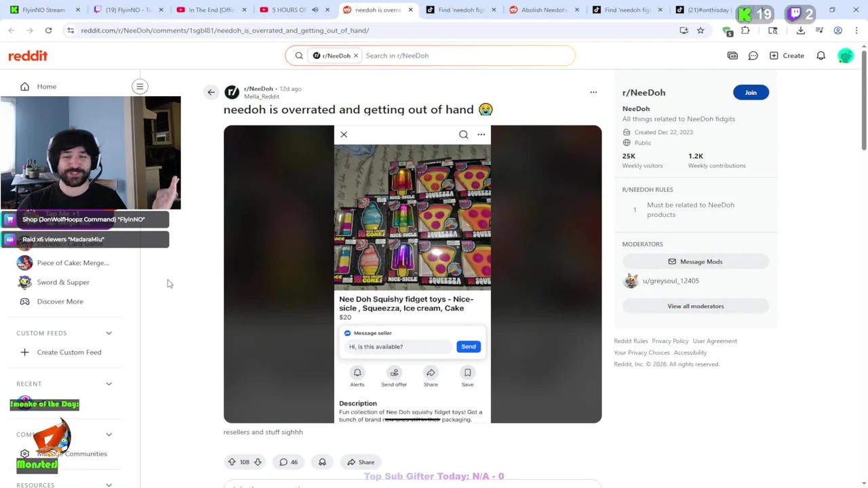Image resolution: width=868 pixels, height=488 pixels.
Task: View all moderators of r/NeeDoh
Action: 695,306
